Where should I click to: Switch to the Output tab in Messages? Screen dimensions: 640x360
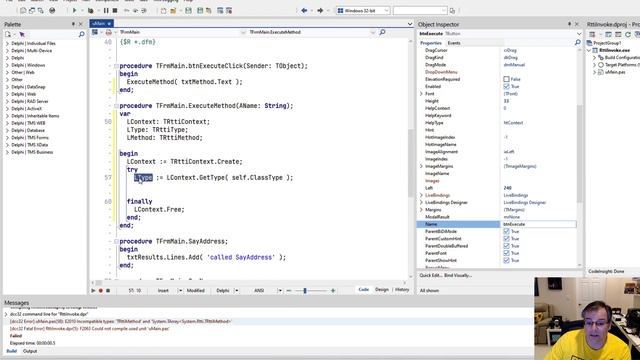tap(30, 351)
